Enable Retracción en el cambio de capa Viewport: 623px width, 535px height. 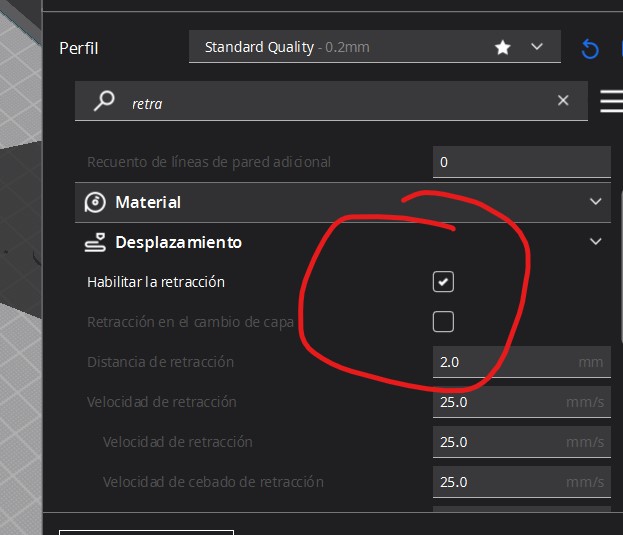pos(443,322)
